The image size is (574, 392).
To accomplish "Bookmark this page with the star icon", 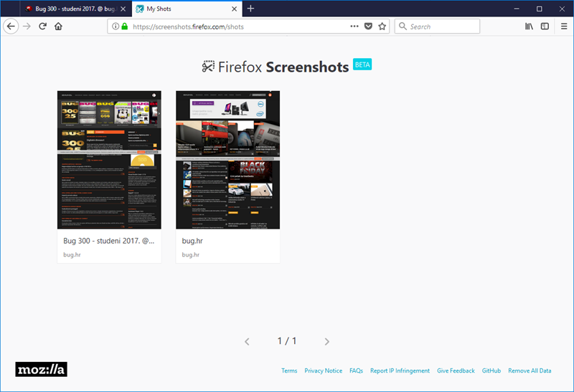I will 382,27.
